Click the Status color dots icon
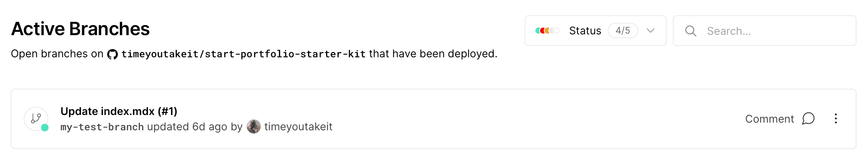 click(547, 31)
